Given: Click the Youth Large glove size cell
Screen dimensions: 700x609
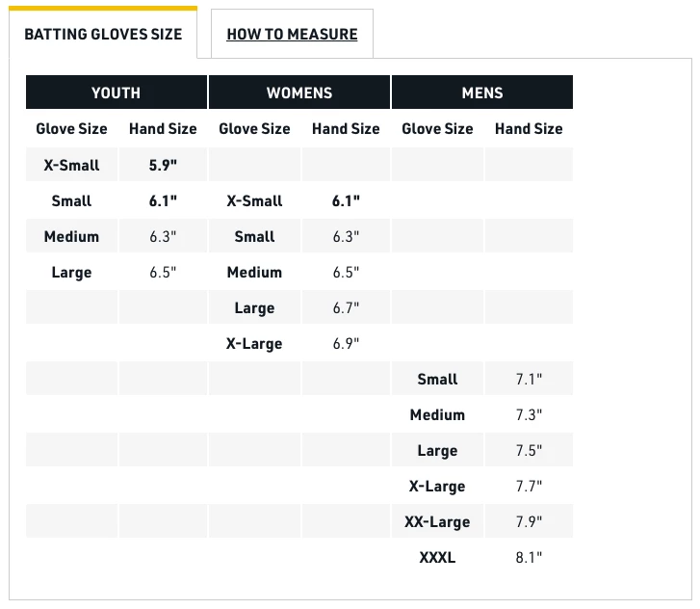Looking at the screenshot, I should [71, 273].
